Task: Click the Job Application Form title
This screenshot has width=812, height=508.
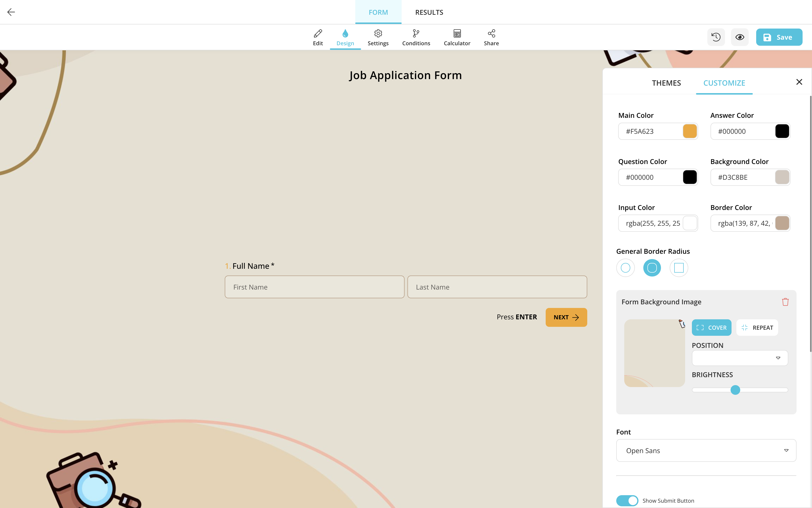Action: tap(405, 75)
